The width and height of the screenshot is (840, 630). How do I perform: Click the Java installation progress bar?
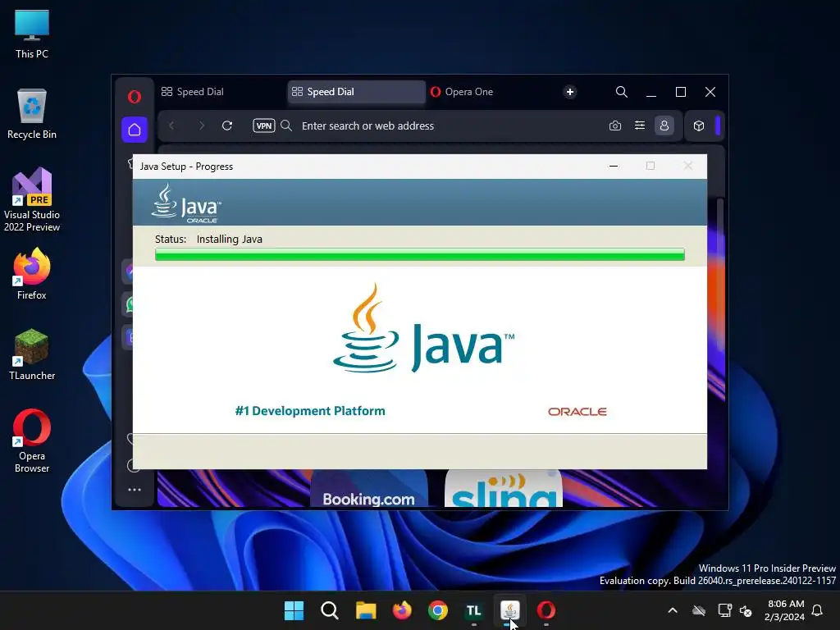coord(420,254)
